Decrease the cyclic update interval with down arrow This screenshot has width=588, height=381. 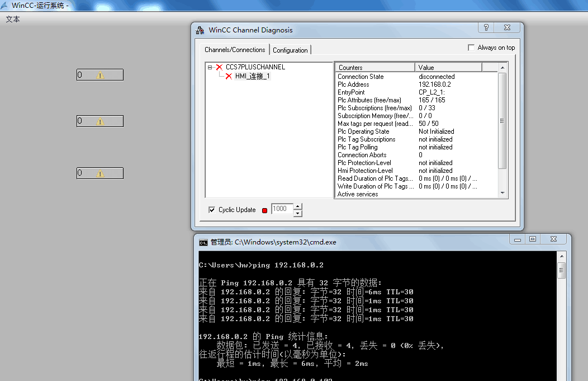(298, 213)
